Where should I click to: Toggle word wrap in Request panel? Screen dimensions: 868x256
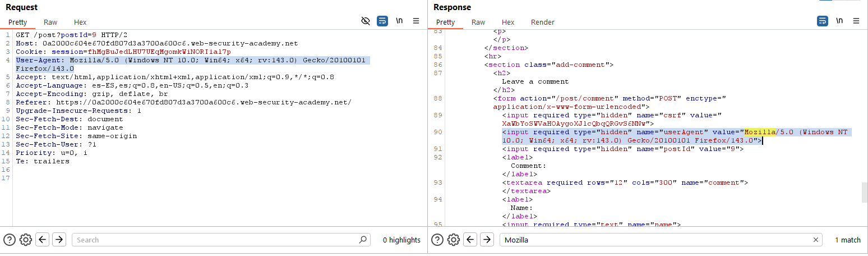pyautogui.click(x=382, y=21)
